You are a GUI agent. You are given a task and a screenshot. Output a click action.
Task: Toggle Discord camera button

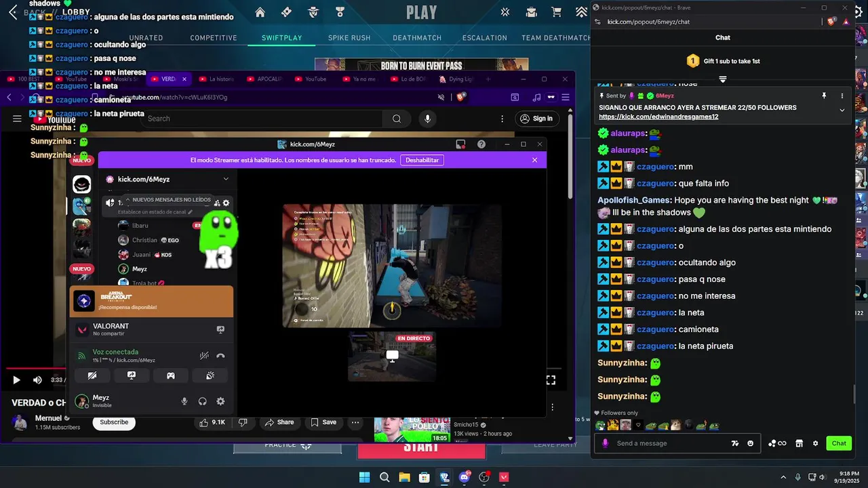tap(92, 375)
